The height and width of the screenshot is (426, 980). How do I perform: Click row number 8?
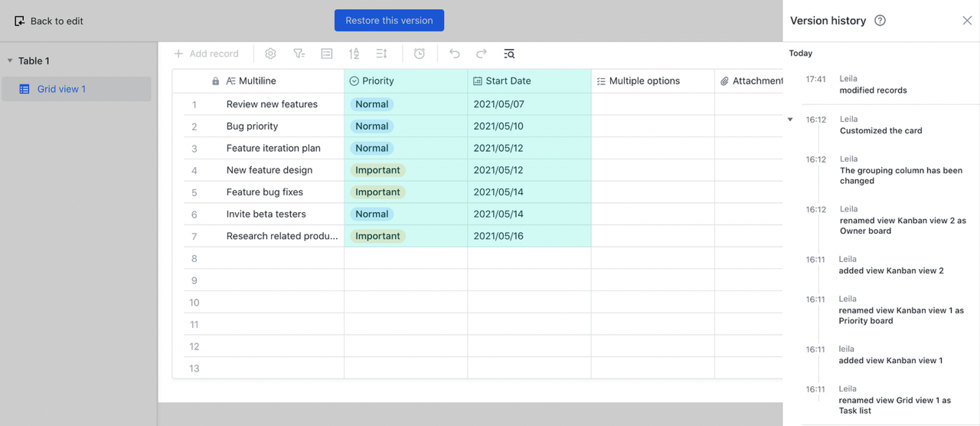click(194, 259)
